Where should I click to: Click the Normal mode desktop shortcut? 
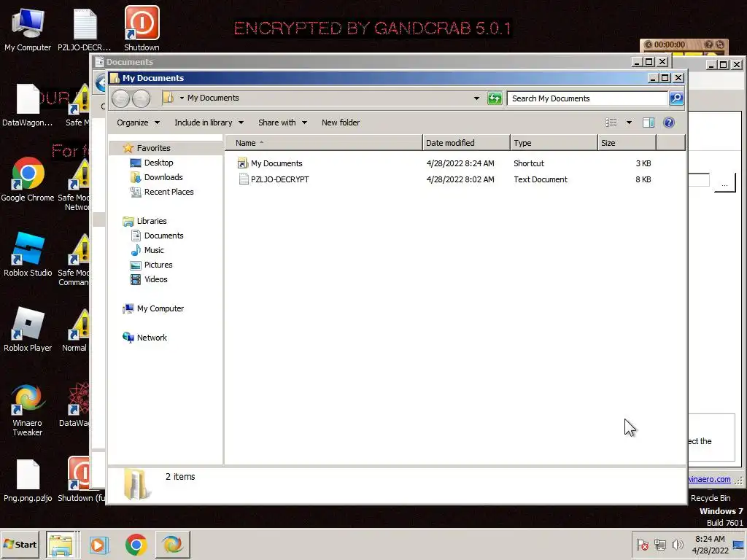[76, 330]
